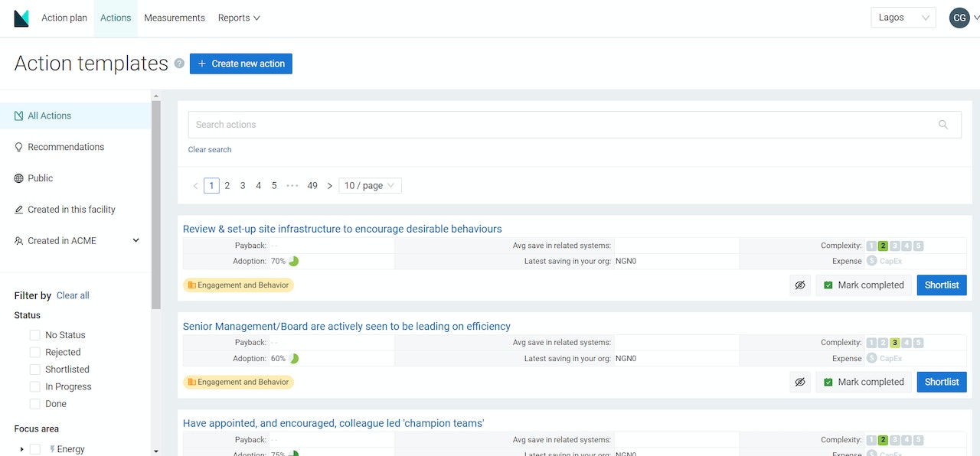Open the Measurements tab
The image size is (980, 456).
[175, 18]
